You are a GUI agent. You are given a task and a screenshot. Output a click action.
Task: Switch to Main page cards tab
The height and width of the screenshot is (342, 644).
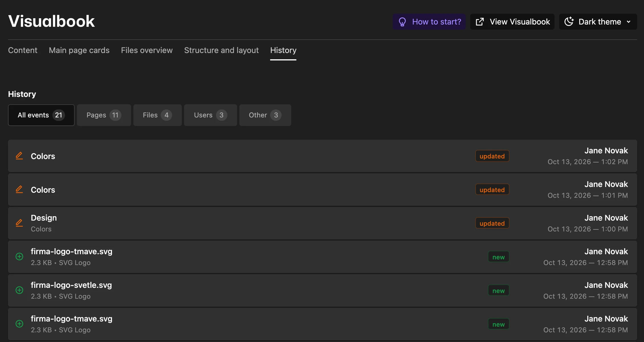[x=79, y=50]
